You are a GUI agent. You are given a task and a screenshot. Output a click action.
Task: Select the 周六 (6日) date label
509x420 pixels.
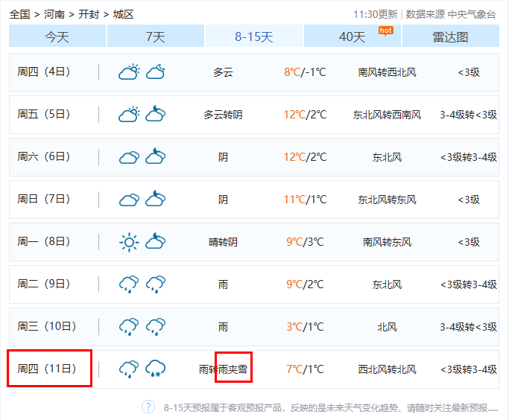[44, 156]
